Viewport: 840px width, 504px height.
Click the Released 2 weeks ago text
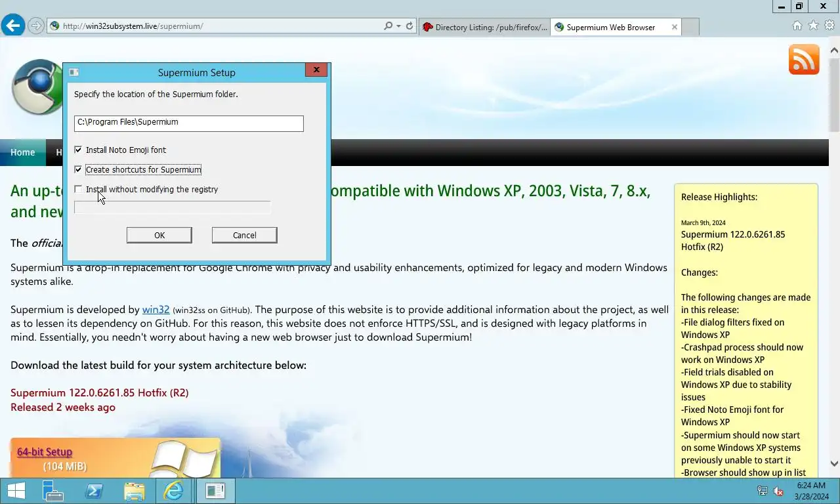(63, 407)
